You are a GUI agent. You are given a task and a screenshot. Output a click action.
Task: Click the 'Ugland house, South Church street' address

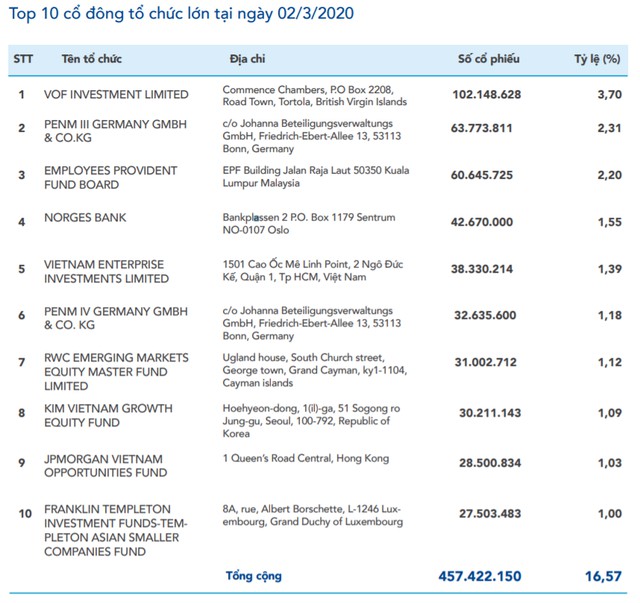[x=315, y=370]
